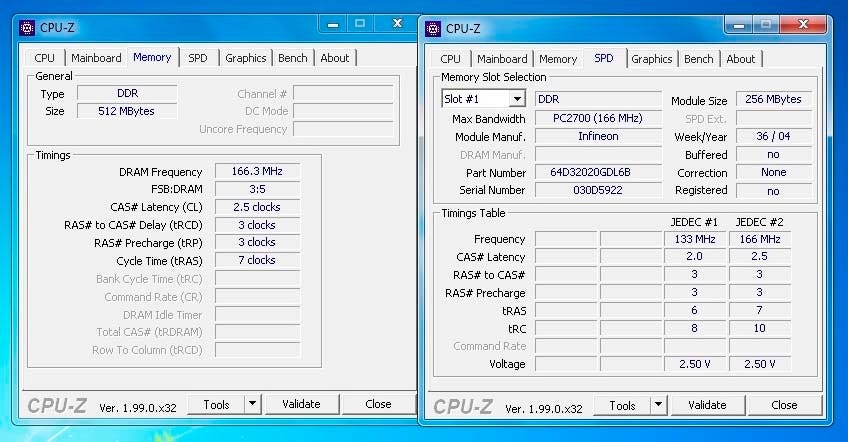Screen dimensions: 848x442
Task: Click Validate button in right window
Action: point(707,405)
